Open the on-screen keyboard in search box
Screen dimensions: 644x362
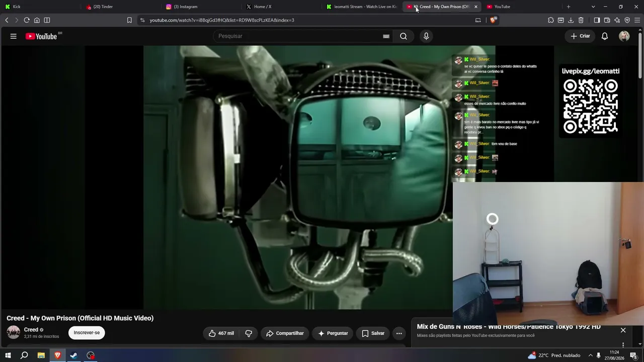pos(386,36)
